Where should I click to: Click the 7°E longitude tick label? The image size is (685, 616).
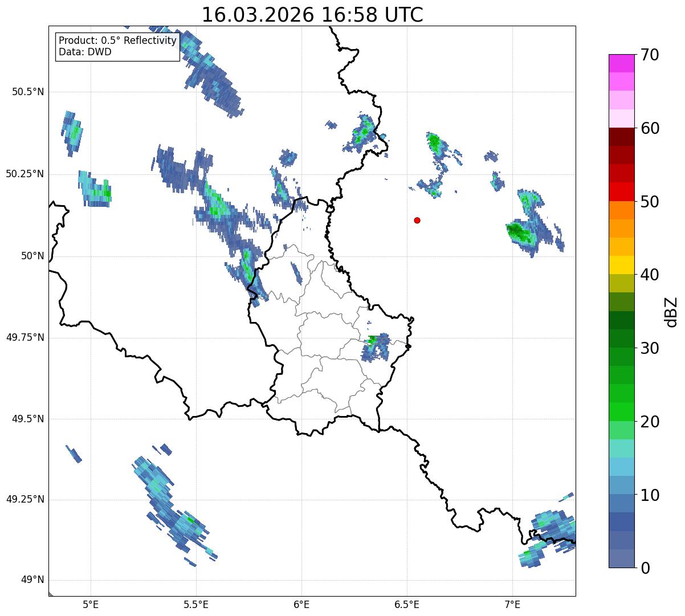512,604
